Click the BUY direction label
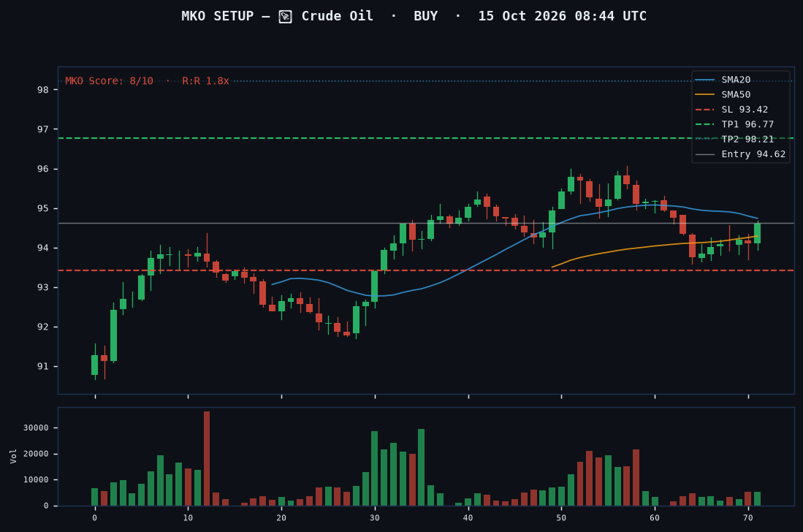 point(425,16)
